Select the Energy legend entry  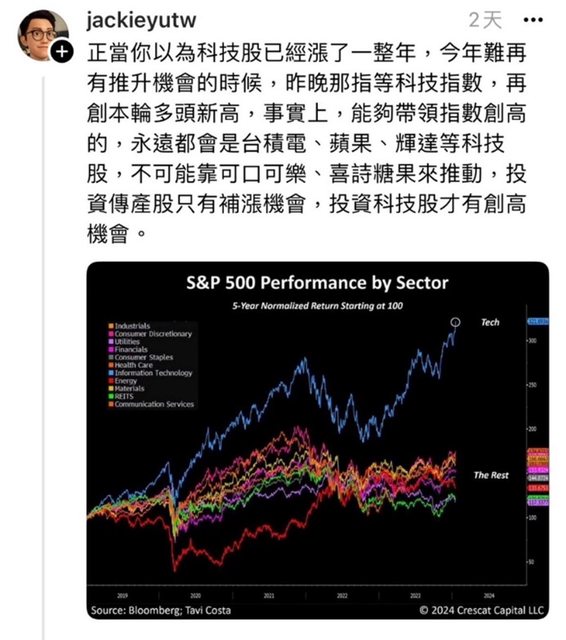click(122, 380)
